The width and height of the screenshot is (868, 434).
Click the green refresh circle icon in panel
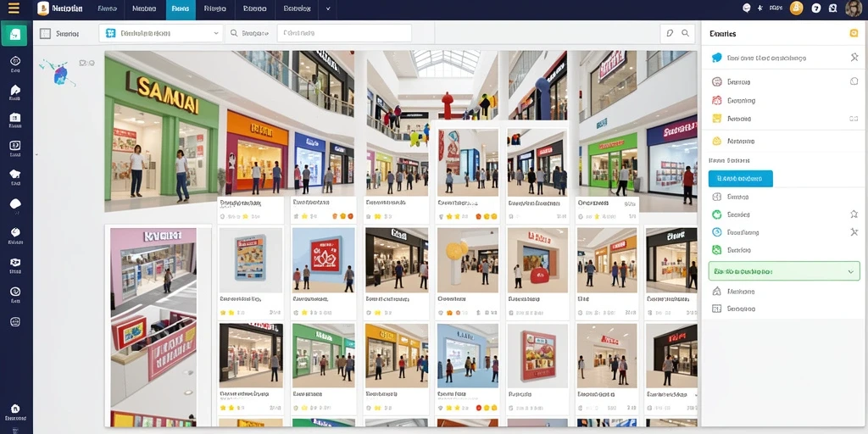(x=717, y=214)
